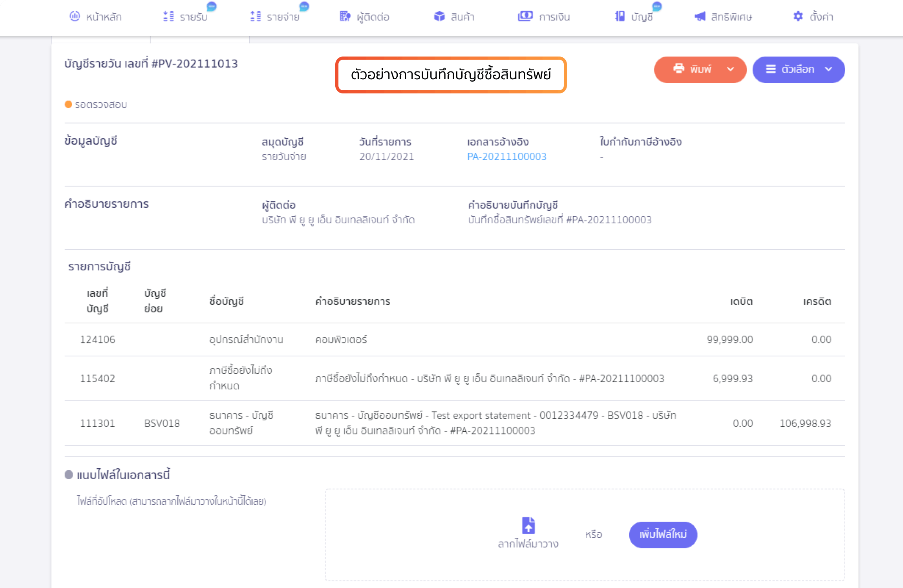
Task: Click the สินค้า product box icon
Action: coord(439,16)
